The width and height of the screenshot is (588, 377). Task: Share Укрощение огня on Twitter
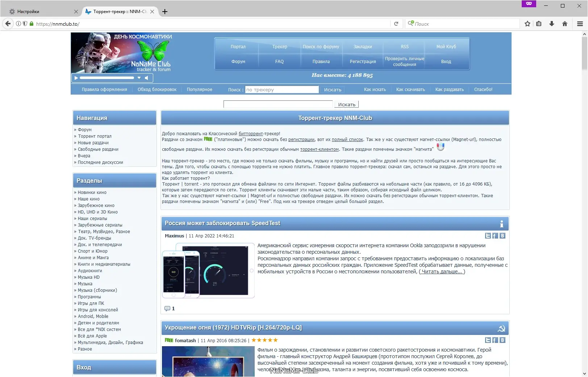[x=488, y=340]
